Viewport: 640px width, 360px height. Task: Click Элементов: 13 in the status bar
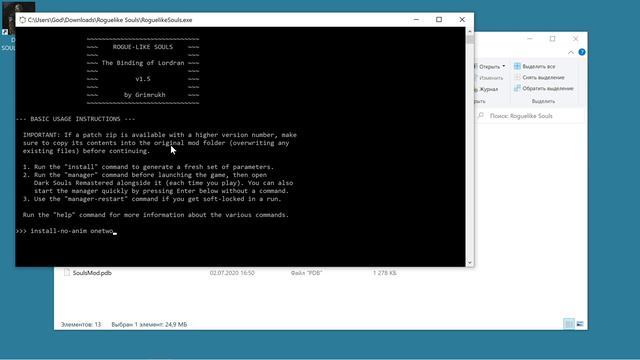coord(81,324)
